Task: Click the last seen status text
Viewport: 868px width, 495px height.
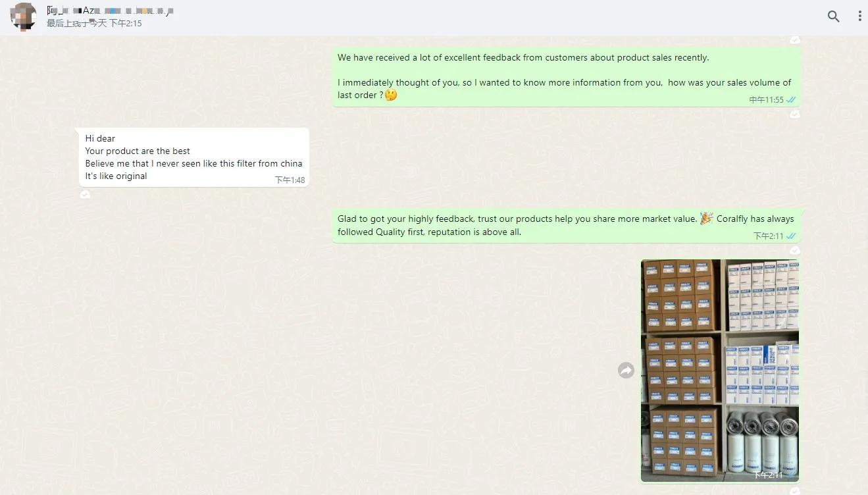Action: pos(94,24)
